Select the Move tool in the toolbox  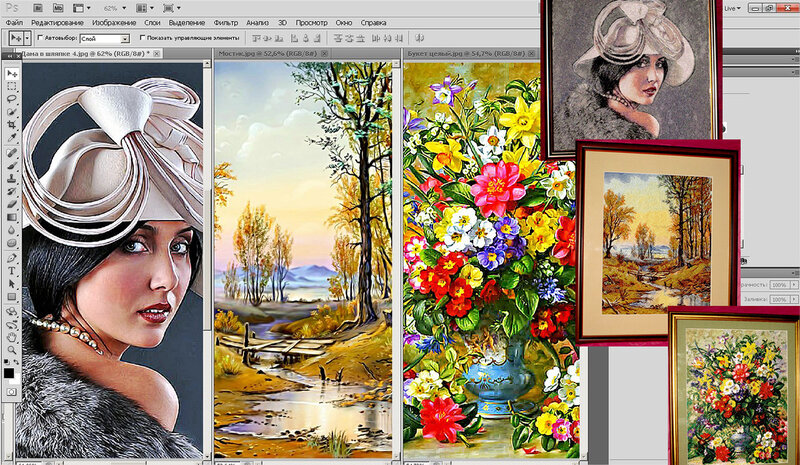(x=12, y=73)
